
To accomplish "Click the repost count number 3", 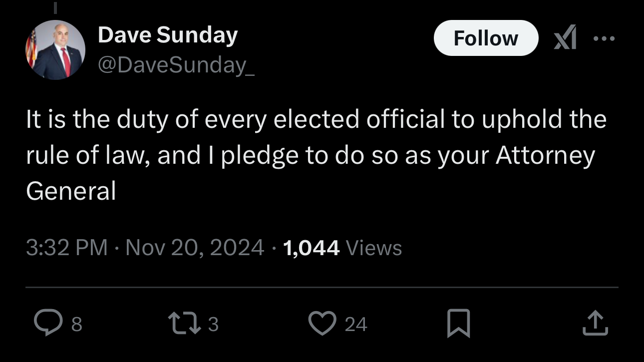I will (213, 325).
